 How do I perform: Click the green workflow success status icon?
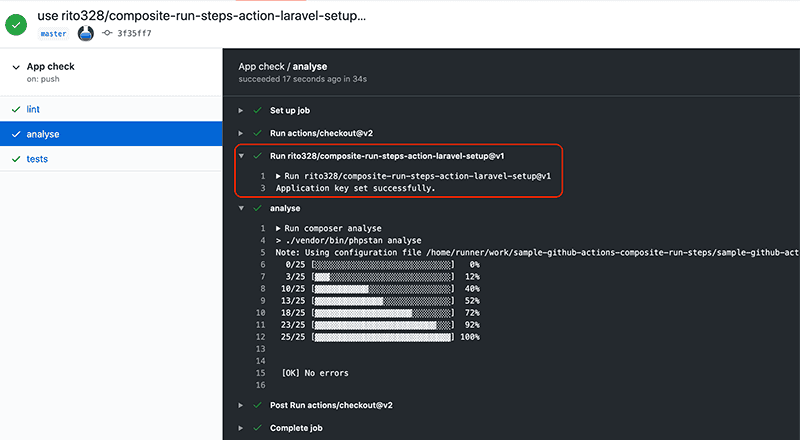coord(17,24)
